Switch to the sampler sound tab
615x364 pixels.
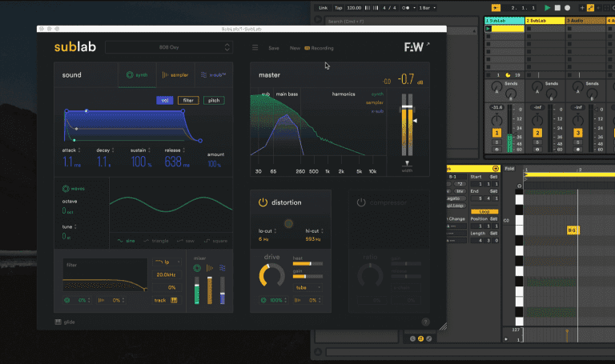click(175, 75)
